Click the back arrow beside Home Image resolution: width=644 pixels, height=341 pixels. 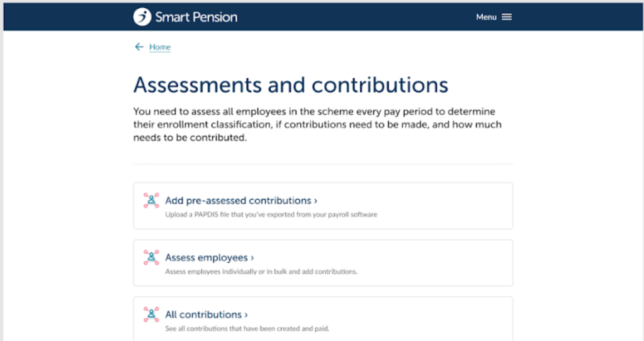coord(139,47)
